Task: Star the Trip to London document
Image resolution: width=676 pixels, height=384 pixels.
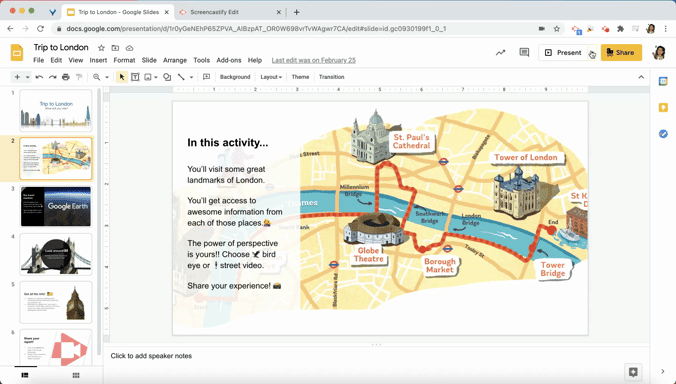Action: [101, 48]
